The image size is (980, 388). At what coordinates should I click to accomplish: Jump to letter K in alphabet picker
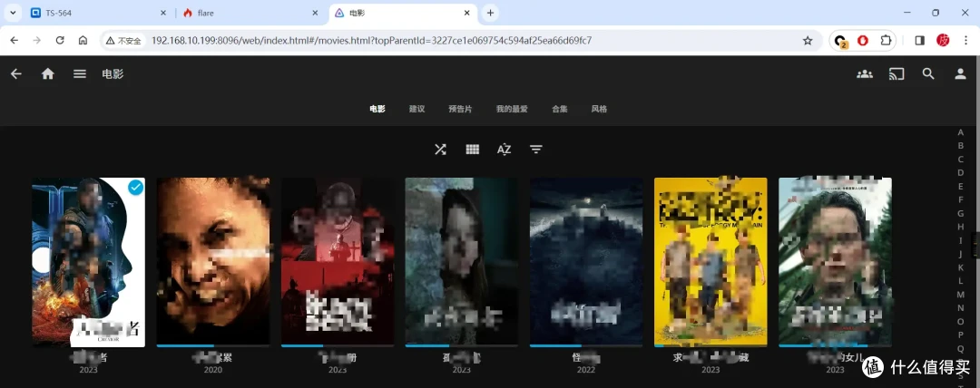click(961, 267)
